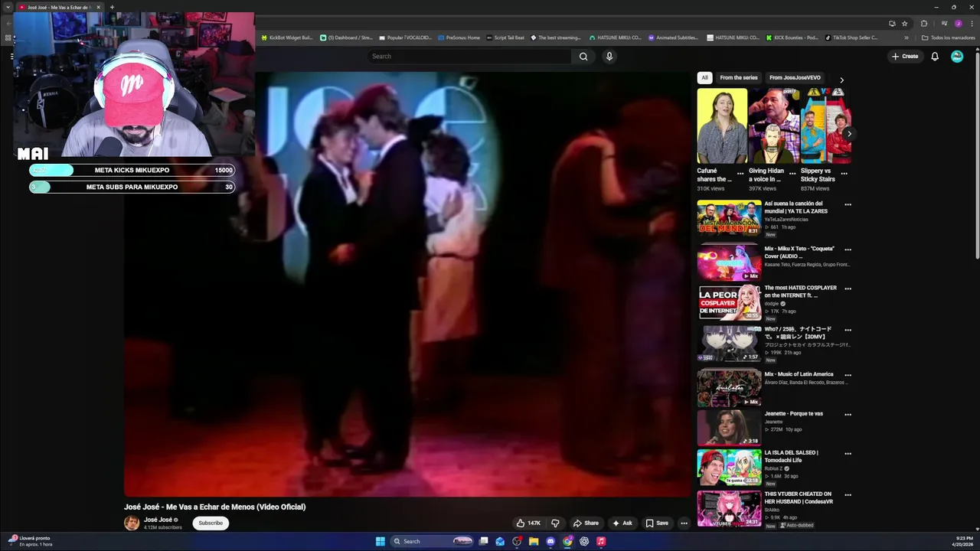Open the 'Todos los marcadores' bookmarks folder
The width and height of the screenshot is (980, 551).
coord(948,37)
